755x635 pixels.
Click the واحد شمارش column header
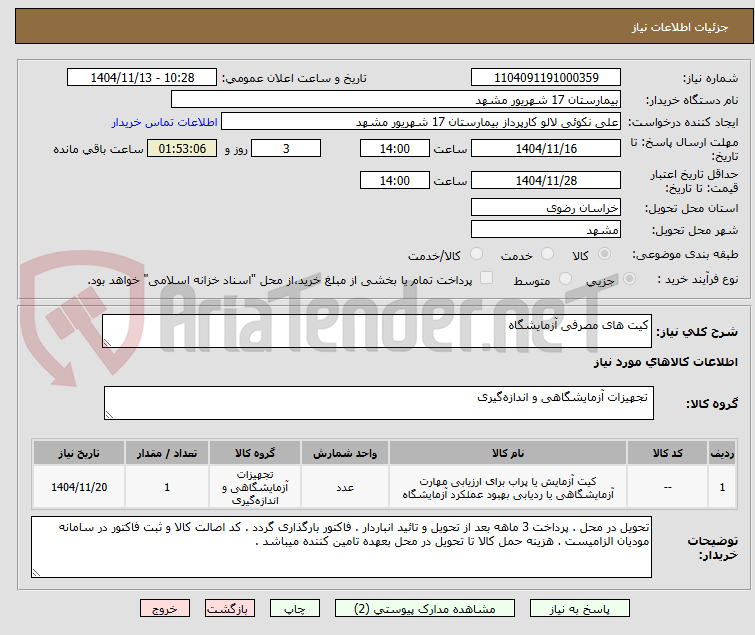point(345,453)
